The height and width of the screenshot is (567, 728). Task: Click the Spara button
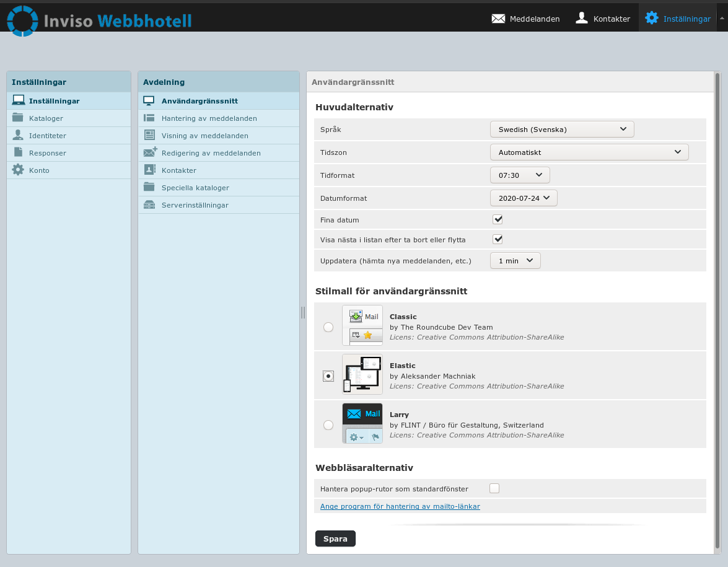(x=335, y=538)
